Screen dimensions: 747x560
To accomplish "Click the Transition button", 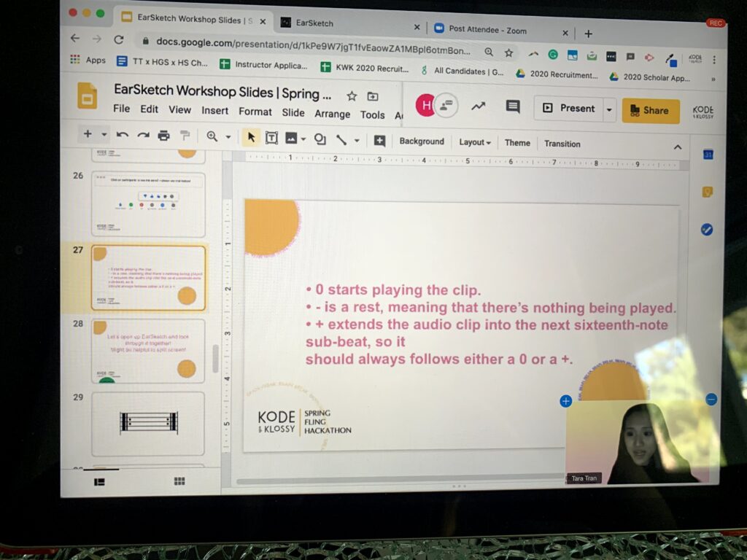I will pos(562,144).
